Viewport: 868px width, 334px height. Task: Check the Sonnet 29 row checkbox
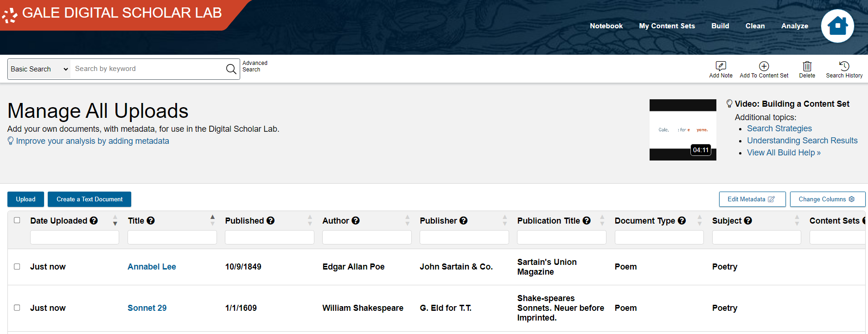point(17,308)
